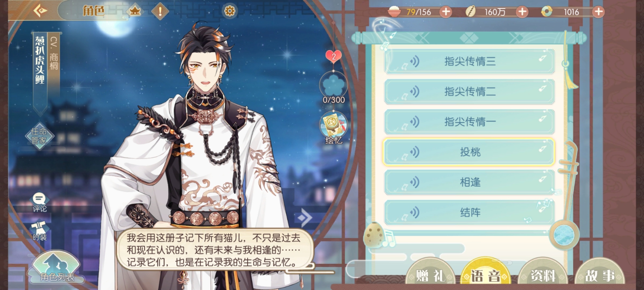
Task: Switch to the 资料 tab
Action: point(543,275)
